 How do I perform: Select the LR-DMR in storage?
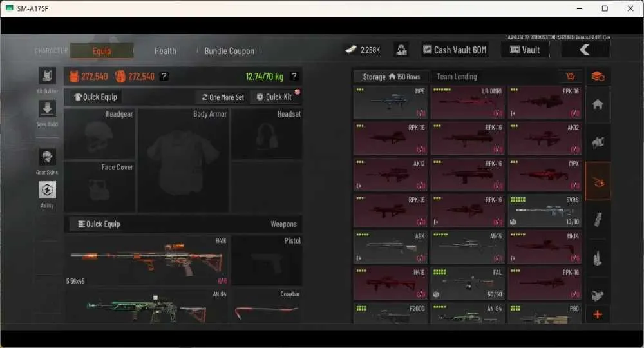tap(468, 102)
